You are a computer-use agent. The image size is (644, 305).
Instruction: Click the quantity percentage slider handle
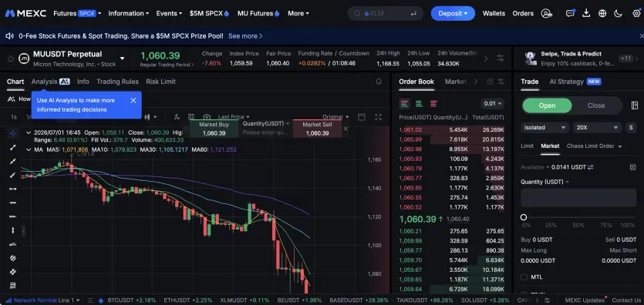(x=524, y=217)
